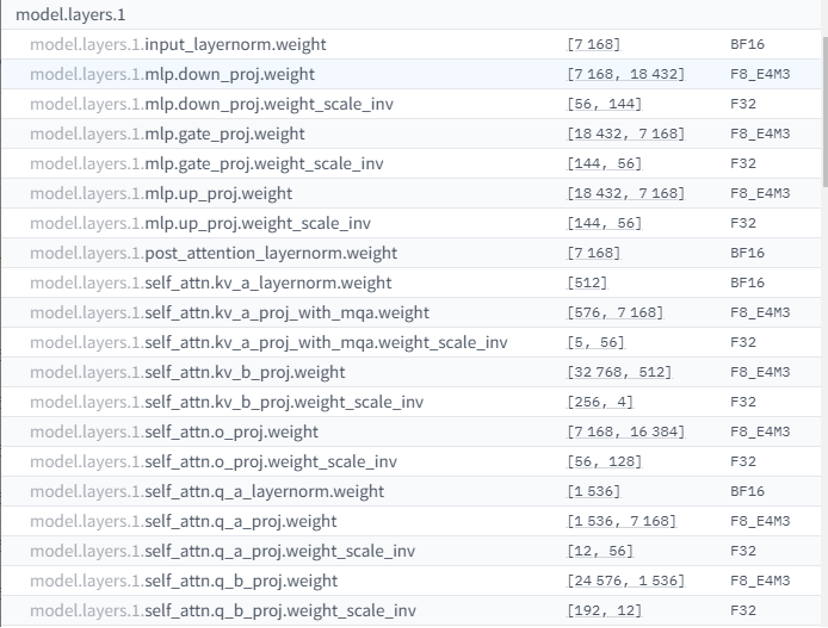828x628 pixels.
Task: Select the input_layernorm.weight row
Action: click(411, 44)
